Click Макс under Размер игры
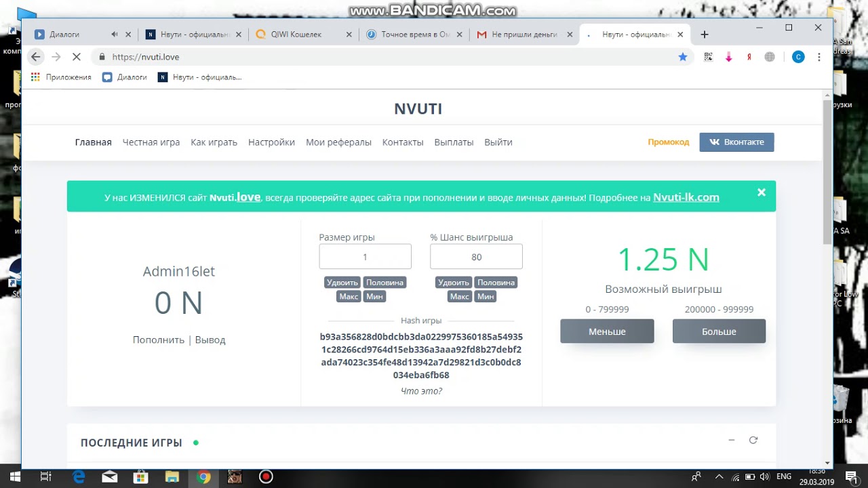868x488 pixels. click(x=349, y=296)
